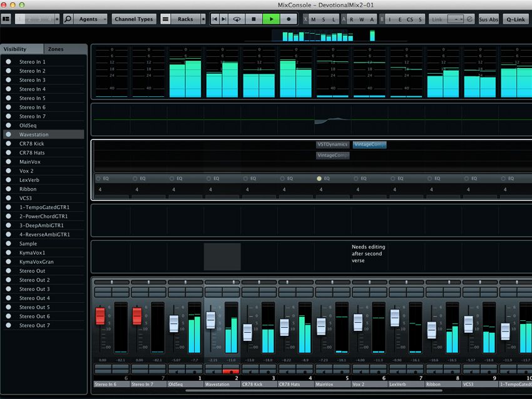Stop playback in the transport controls

[253, 19]
